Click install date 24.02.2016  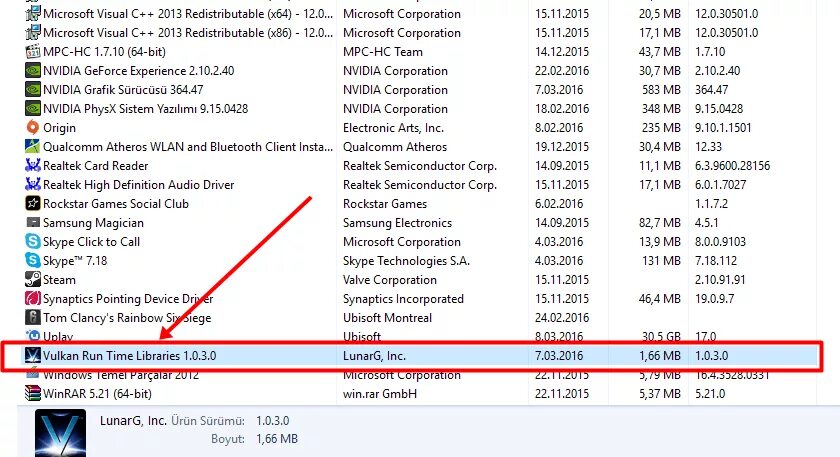point(562,318)
